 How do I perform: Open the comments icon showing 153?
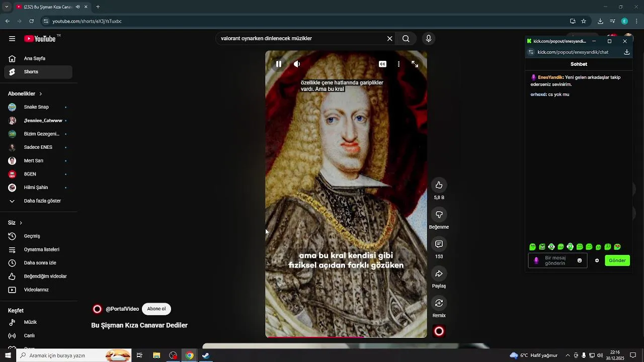[439, 244]
